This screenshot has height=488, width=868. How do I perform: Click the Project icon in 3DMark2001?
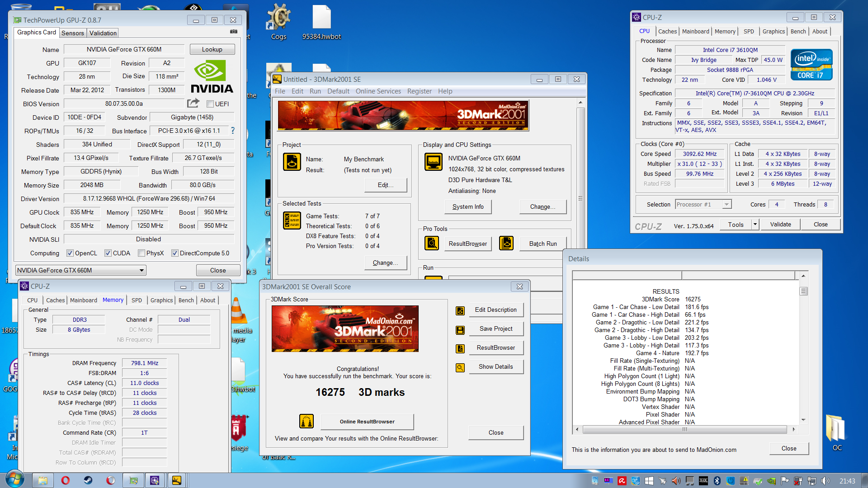(x=292, y=162)
